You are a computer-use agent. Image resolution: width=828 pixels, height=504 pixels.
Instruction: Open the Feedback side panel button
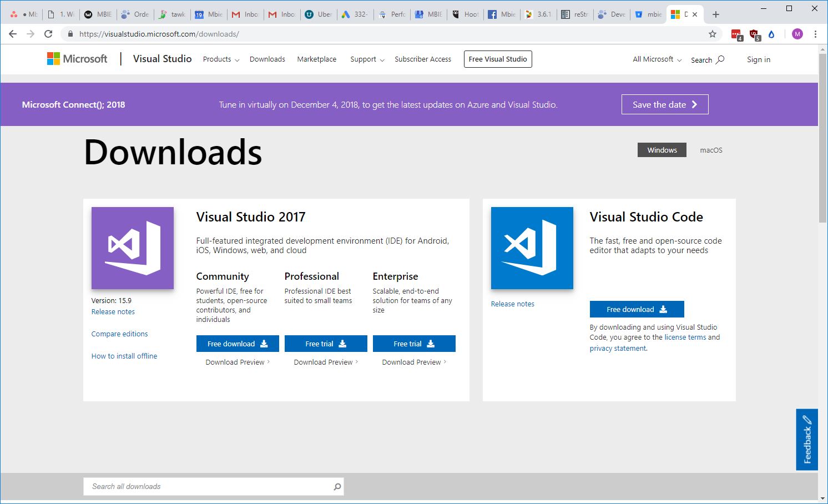pos(806,440)
